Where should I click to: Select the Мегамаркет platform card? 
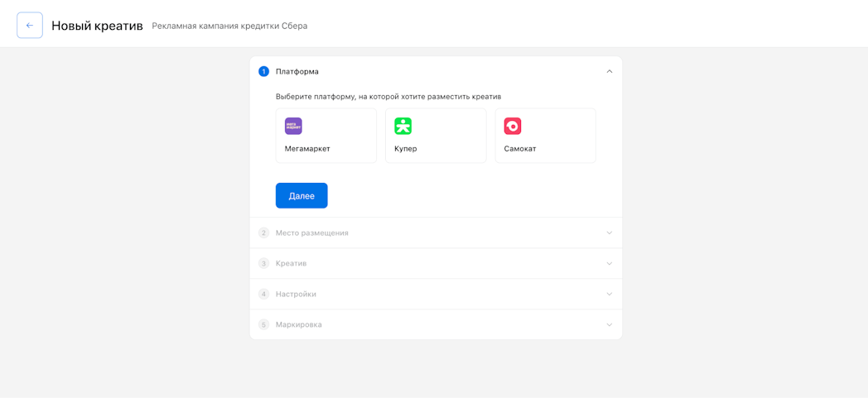[x=326, y=136]
